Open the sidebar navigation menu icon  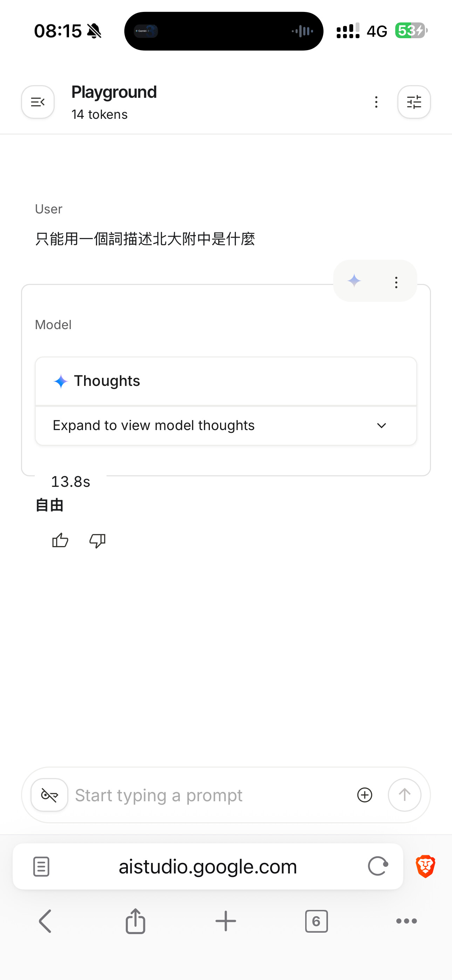pyautogui.click(x=38, y=102)
